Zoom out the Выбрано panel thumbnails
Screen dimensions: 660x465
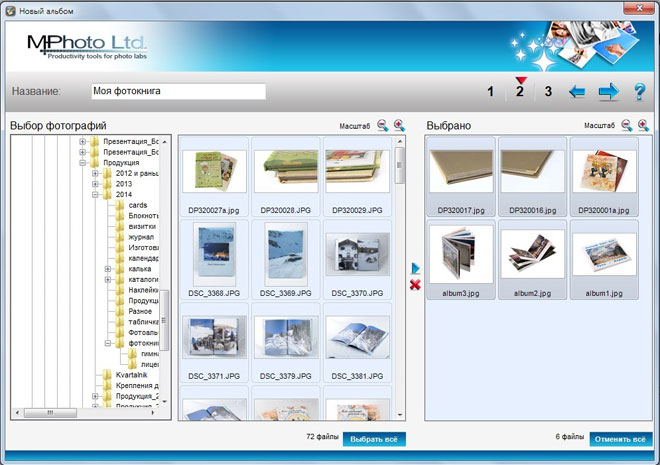pos(627,125)
